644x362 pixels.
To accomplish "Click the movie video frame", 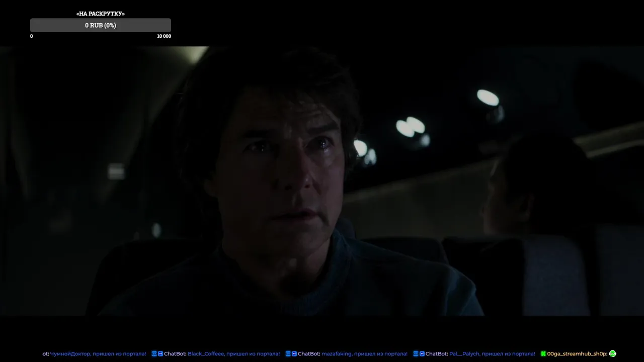I will click(322, 181).
